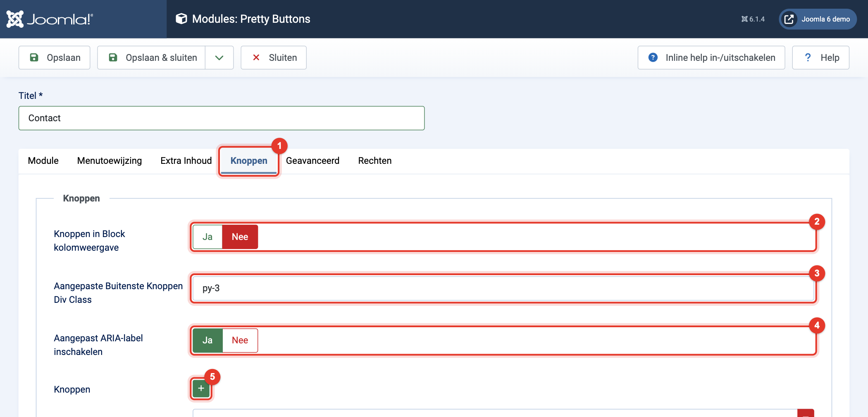Click into the Titel field containing Contact

(x=222, y=118)
